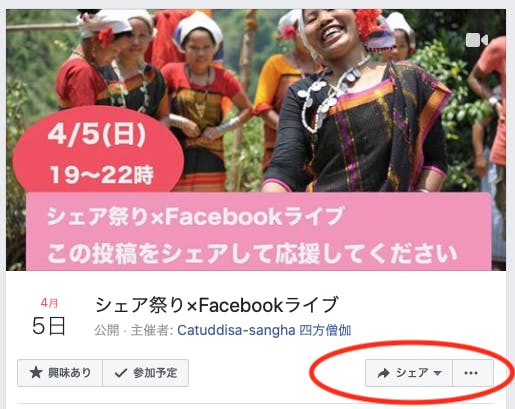Open host page Catuddisa-sangha 四方僧伽

click(x=264, y=330)
